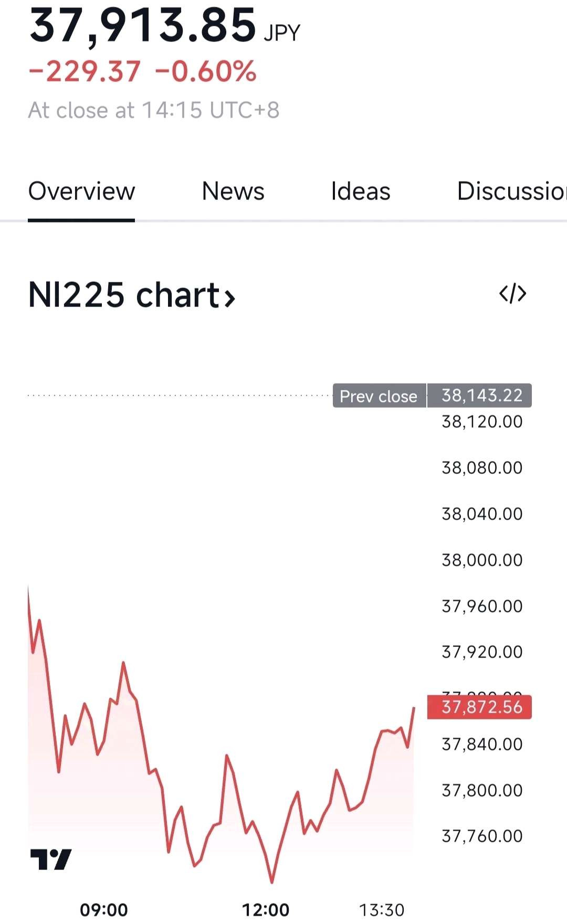Select the red 37,872.56 current price tag
Screen dimensions: 567x924
[480, 707]
